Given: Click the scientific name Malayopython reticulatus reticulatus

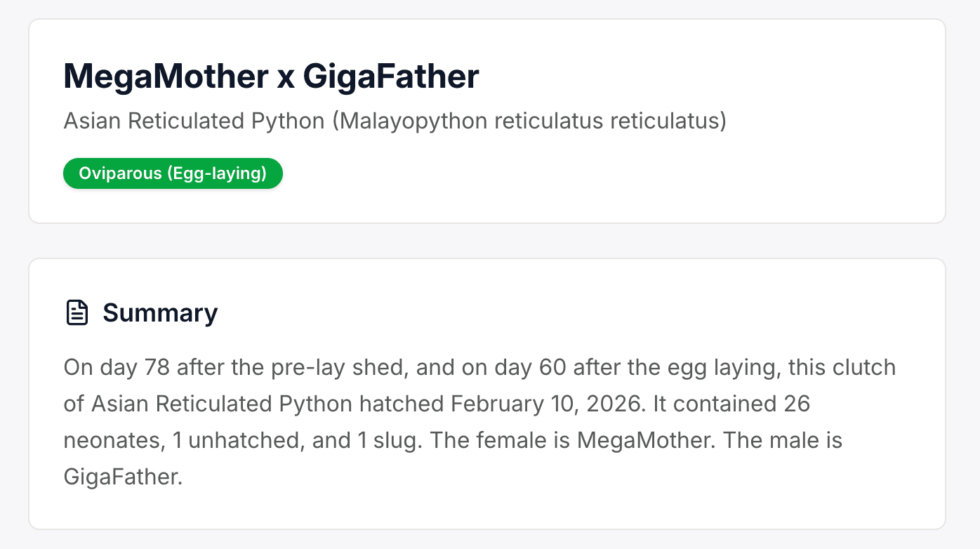Looking at the screenshot, I should point(529,121).
